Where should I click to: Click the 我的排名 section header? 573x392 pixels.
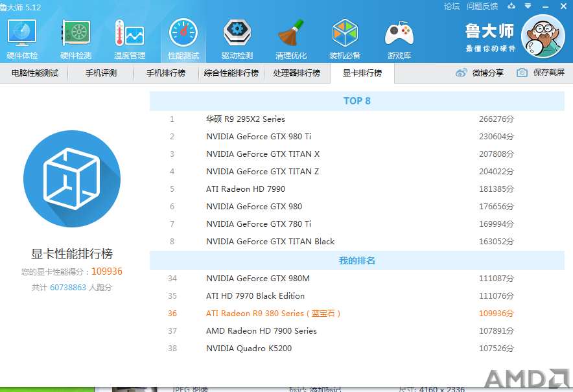(x=357, y=260)
